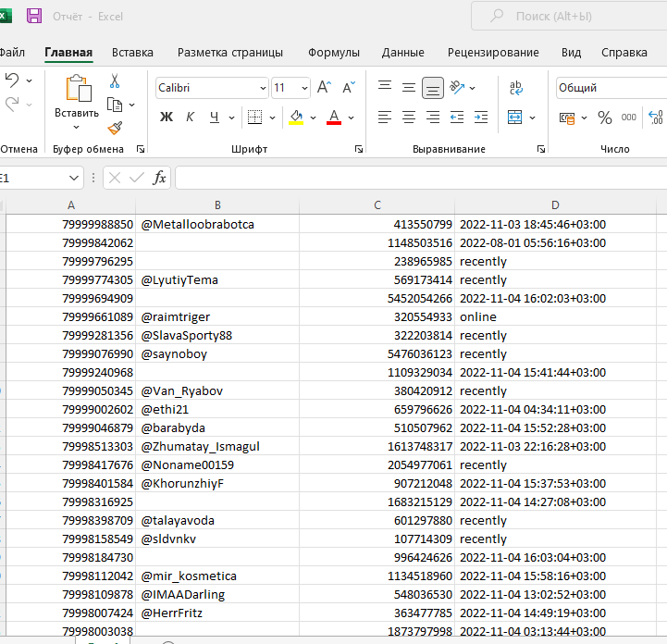Click the Increase Indent icon
This screenshot has width=667, height=644.
point(482,118)
